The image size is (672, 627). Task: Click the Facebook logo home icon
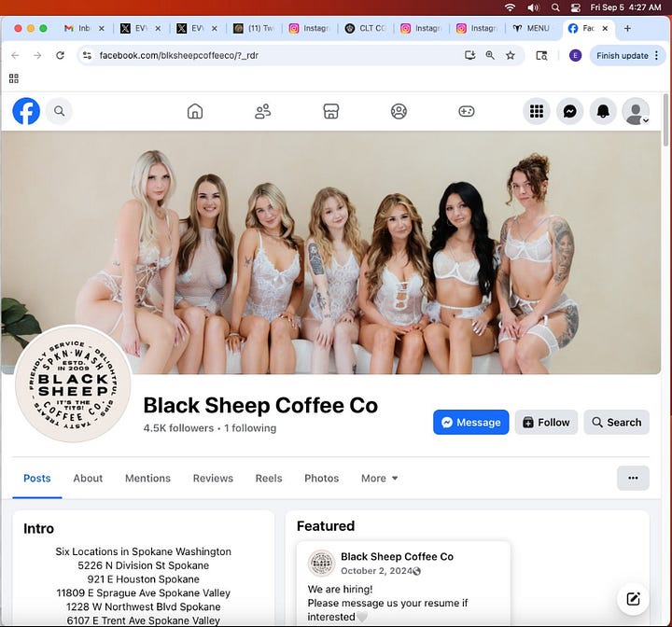26,111
